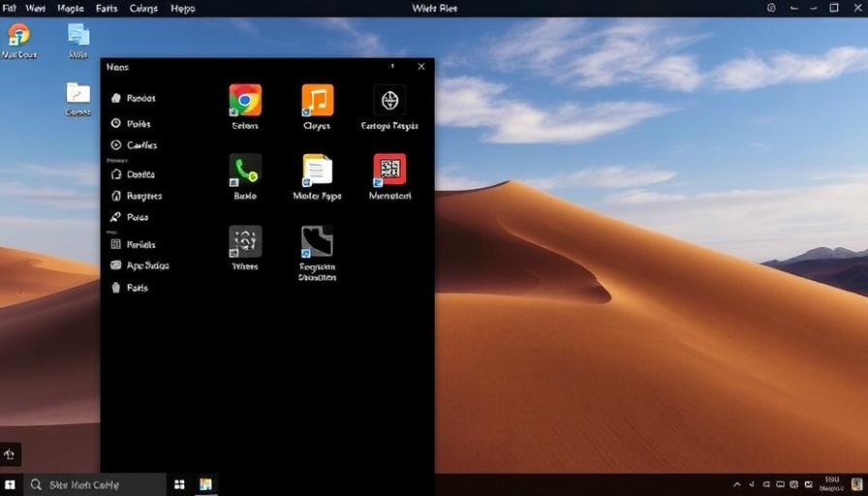Open the rightmost taskbar corner icon
Viewport: 868px width, 496px height.
(x=857, y=485)
